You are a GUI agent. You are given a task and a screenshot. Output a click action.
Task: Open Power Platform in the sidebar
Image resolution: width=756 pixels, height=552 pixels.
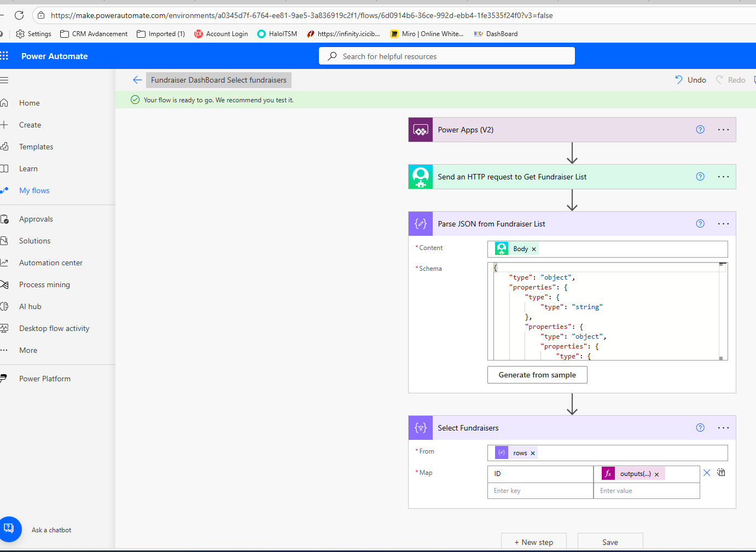coord(45,379)
